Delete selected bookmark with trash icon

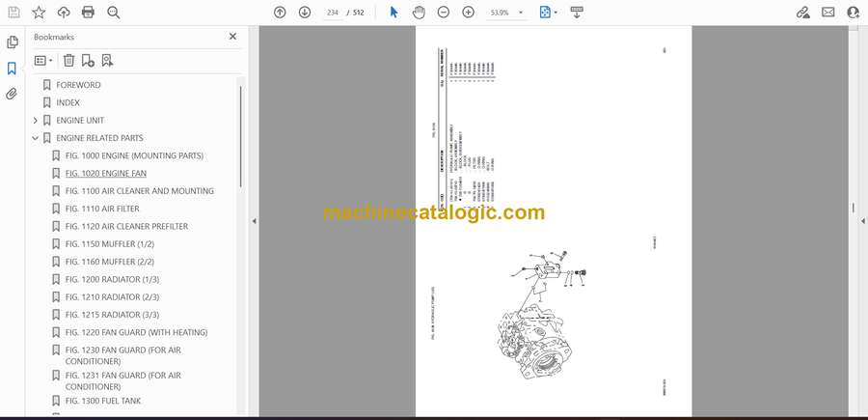coord(68,61)
